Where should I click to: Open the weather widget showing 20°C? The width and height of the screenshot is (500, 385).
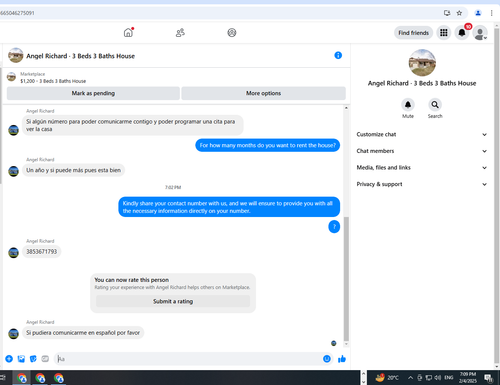[387, 378]
